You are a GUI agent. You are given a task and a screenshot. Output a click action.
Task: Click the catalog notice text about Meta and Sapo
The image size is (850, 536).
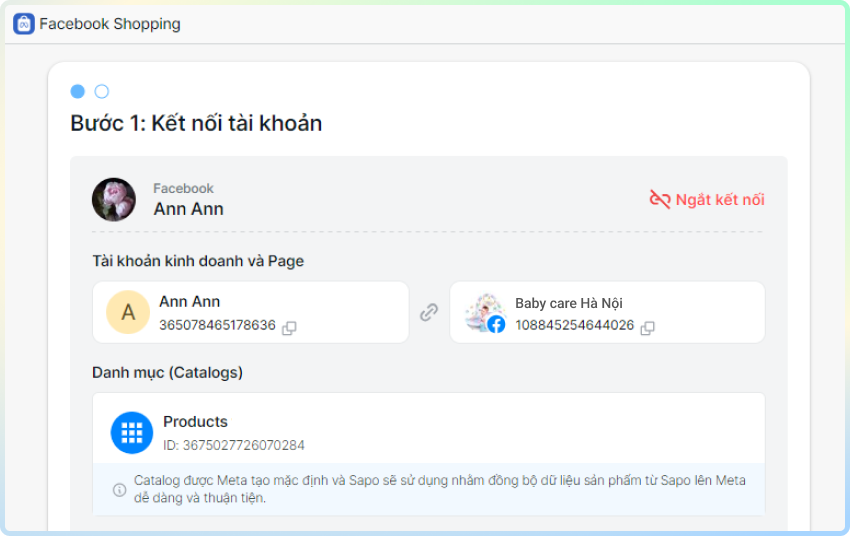[x=440, y=489]
